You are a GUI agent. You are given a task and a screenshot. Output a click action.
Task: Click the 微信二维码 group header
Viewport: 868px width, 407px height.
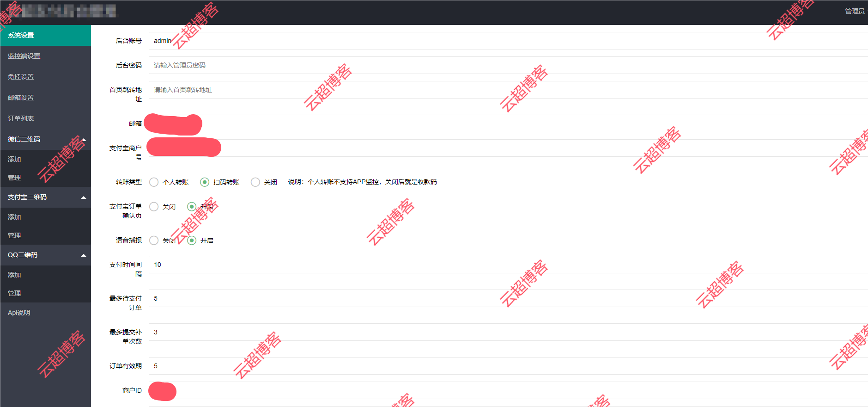(x=45, y=139)
